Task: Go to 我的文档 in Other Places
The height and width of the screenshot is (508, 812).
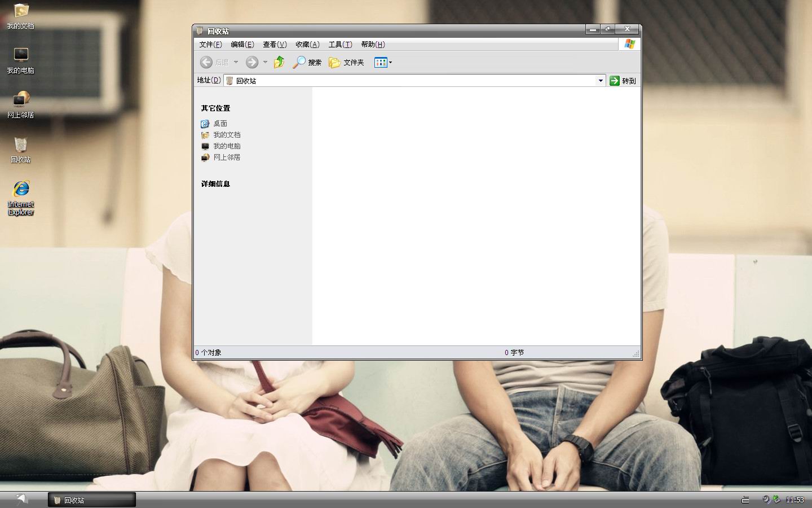Action: [x=221, y=135]
